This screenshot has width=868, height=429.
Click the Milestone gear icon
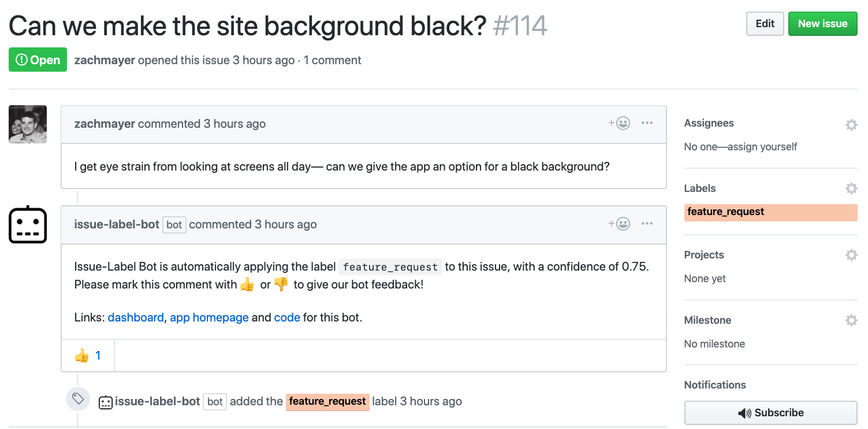point(851,320)
